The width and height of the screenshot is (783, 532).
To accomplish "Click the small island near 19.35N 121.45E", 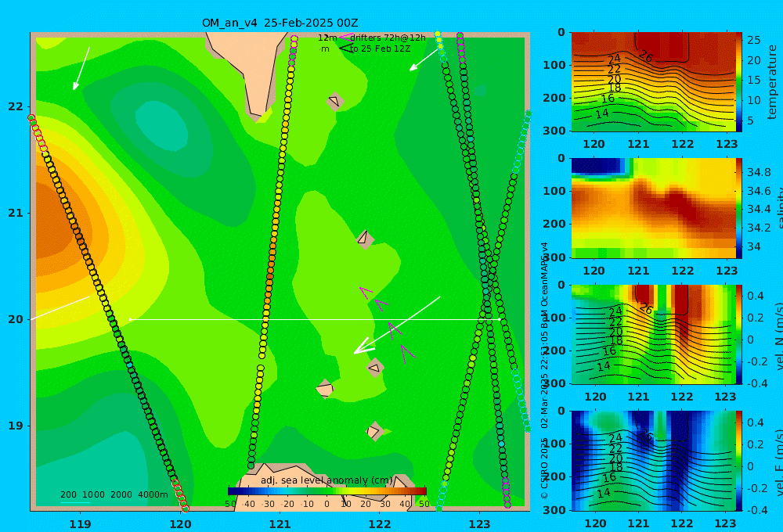I will tap(325, 389).
